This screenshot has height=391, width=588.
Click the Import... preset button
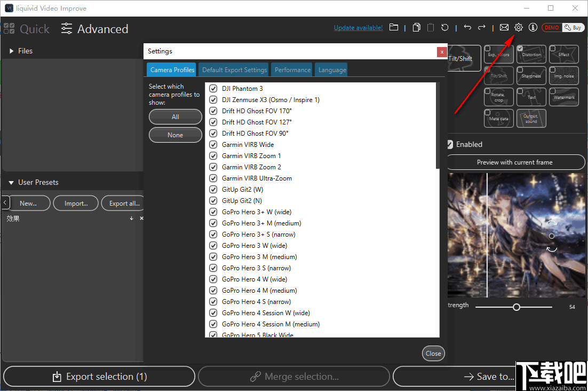(76, 204)
